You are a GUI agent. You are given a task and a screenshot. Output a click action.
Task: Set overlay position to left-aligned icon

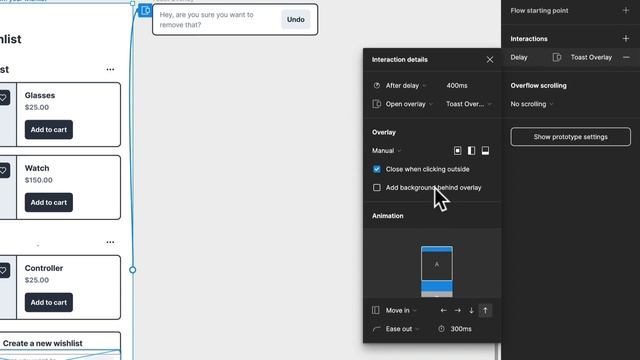(x=471, y=151)
